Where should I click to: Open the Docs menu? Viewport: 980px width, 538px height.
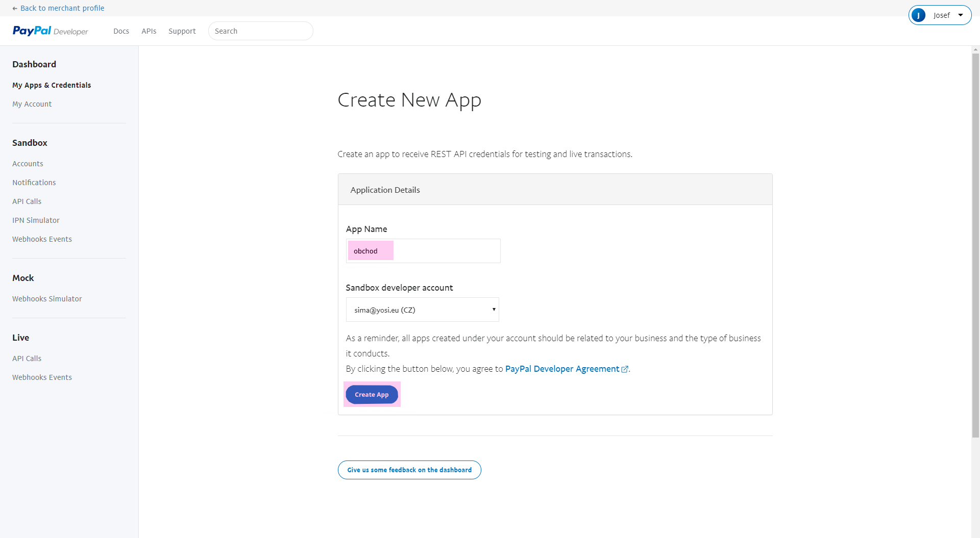(x=121, y=31)
